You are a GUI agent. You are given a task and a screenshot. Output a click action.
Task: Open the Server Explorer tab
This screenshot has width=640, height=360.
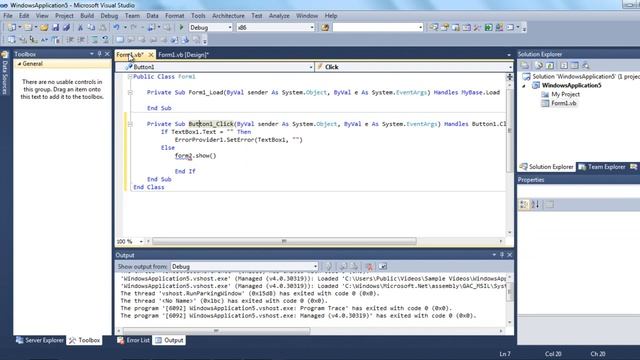tap(40, 340)
